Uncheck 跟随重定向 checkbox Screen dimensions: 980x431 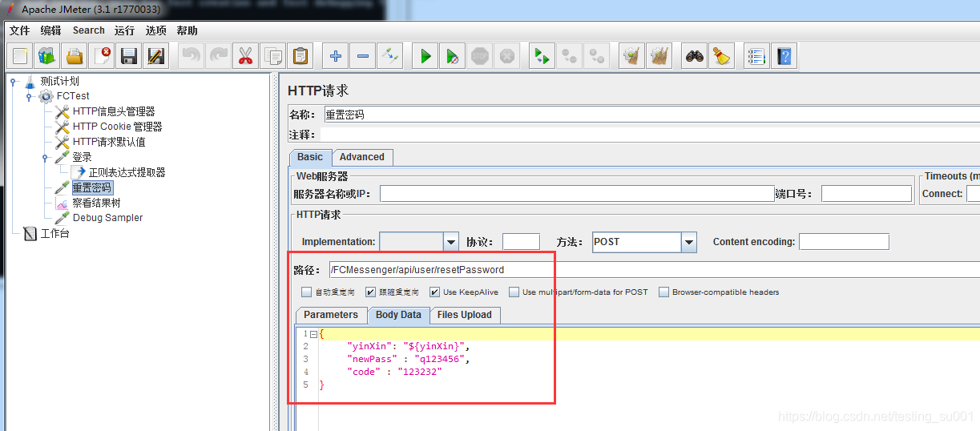pyautogui.click(x=370, y=292)
